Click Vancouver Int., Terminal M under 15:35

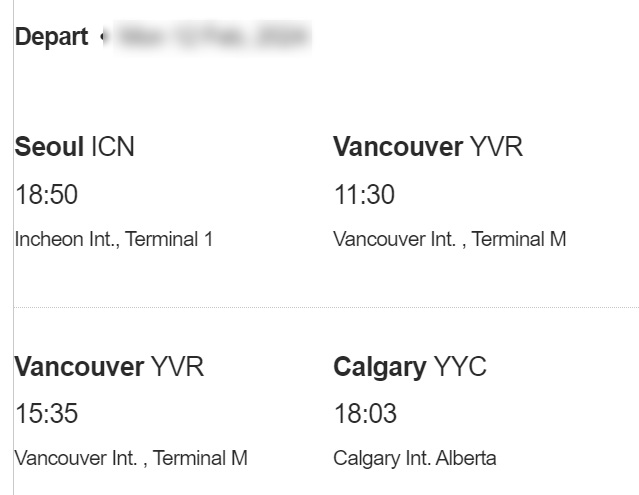click(130, 459)
